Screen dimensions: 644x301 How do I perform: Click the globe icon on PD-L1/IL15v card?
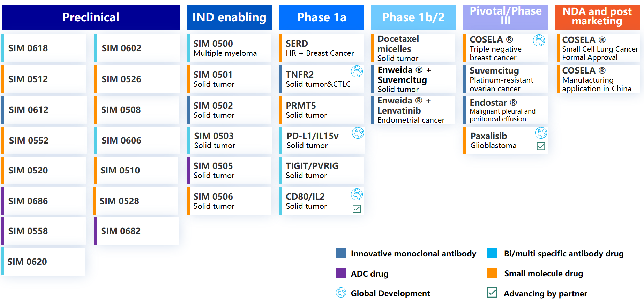click(x=358, y=133)
